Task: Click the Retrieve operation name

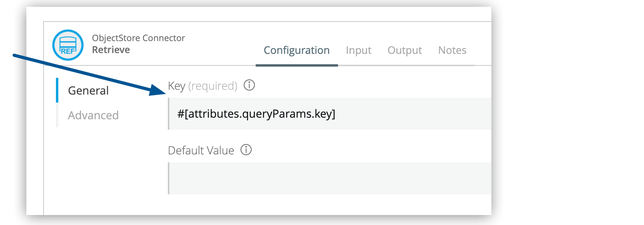Action: click(111, 50)
